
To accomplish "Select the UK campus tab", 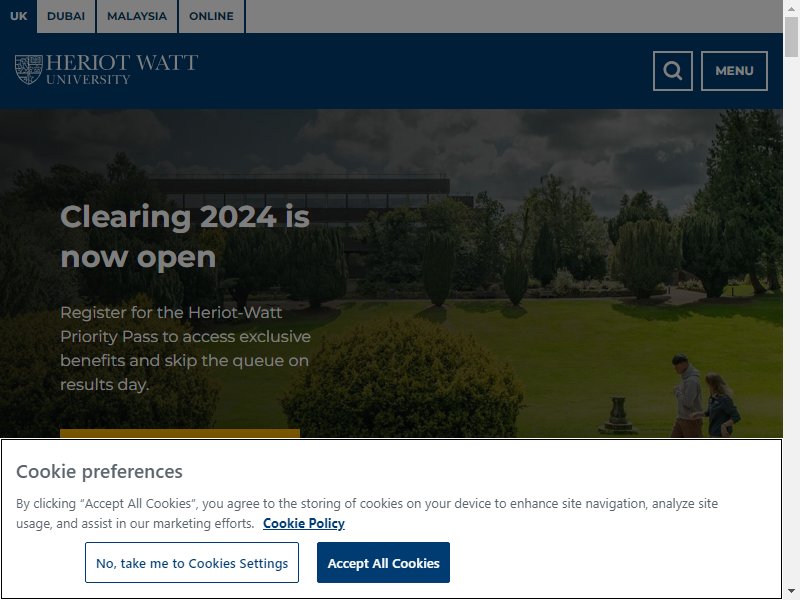I will point(18,16).
